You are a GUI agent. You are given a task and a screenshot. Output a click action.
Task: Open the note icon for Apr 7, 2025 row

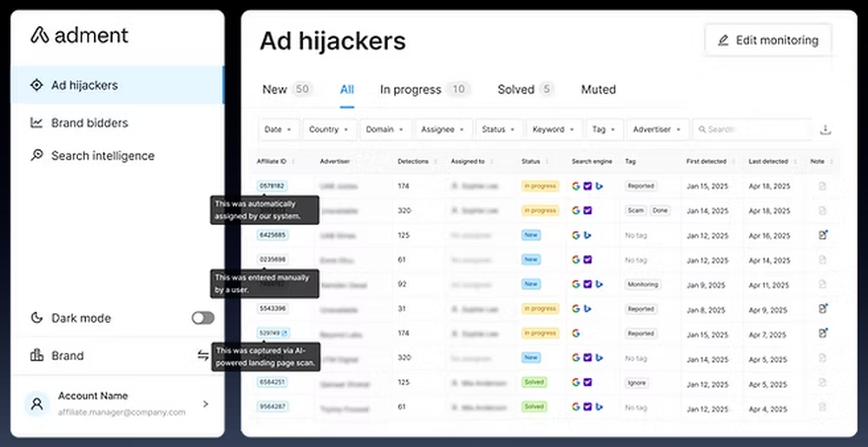[823, 333]
